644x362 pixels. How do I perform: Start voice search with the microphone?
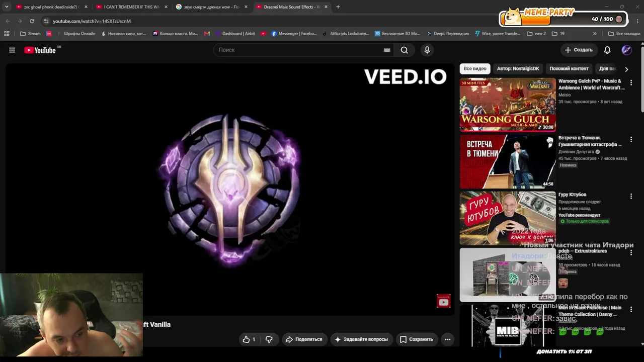(427, 50)
